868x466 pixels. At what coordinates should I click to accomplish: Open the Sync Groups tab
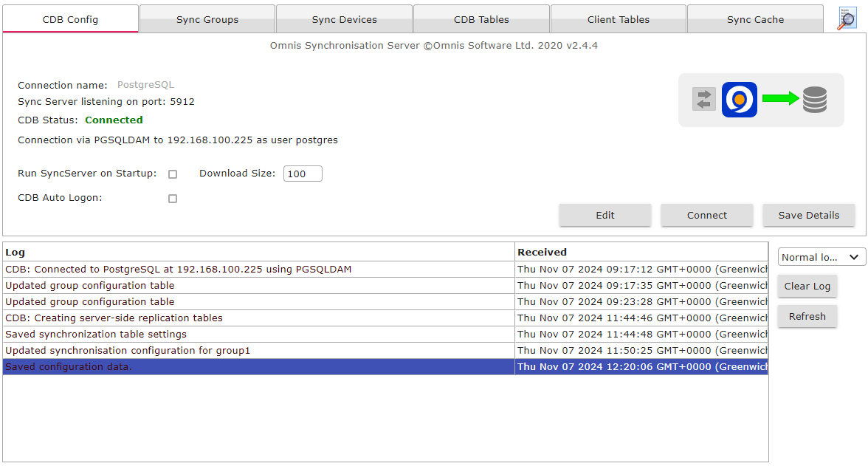(x=207, y=19)
